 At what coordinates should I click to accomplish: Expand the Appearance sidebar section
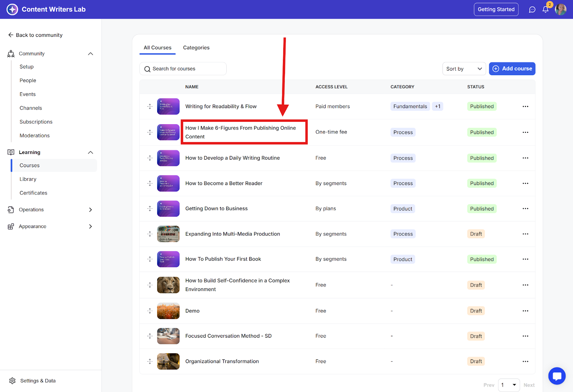click(x=91, y=227)
